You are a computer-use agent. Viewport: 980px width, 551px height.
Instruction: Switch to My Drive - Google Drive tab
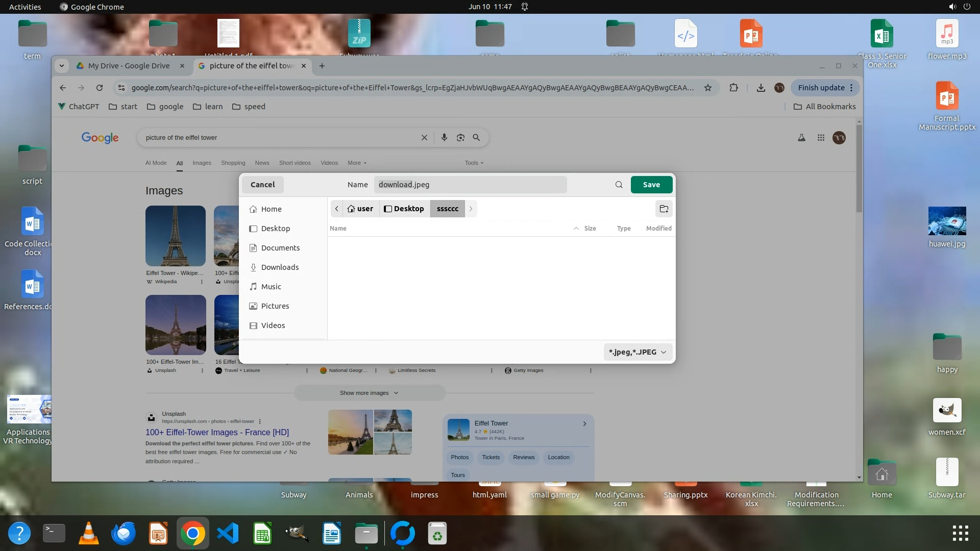(129, 66)
